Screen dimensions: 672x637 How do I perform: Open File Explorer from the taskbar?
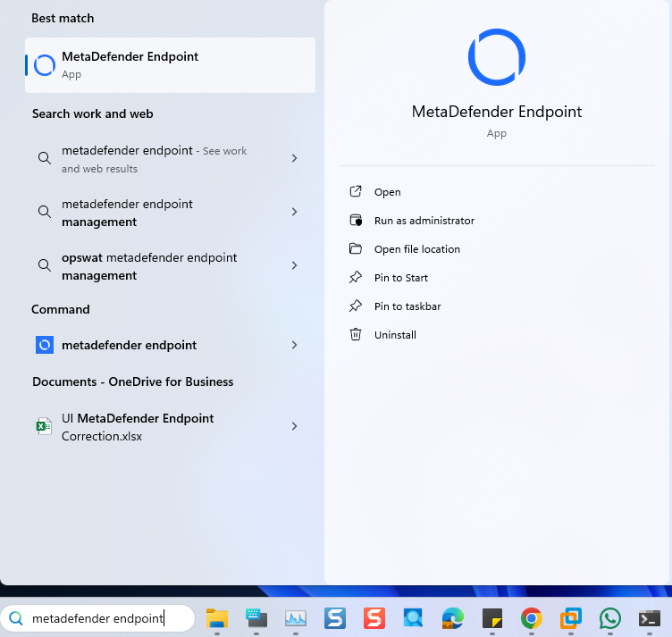217,618
